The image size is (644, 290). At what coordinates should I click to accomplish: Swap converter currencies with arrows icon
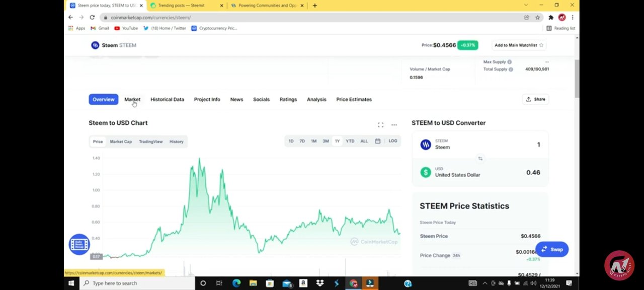[480, 159]
